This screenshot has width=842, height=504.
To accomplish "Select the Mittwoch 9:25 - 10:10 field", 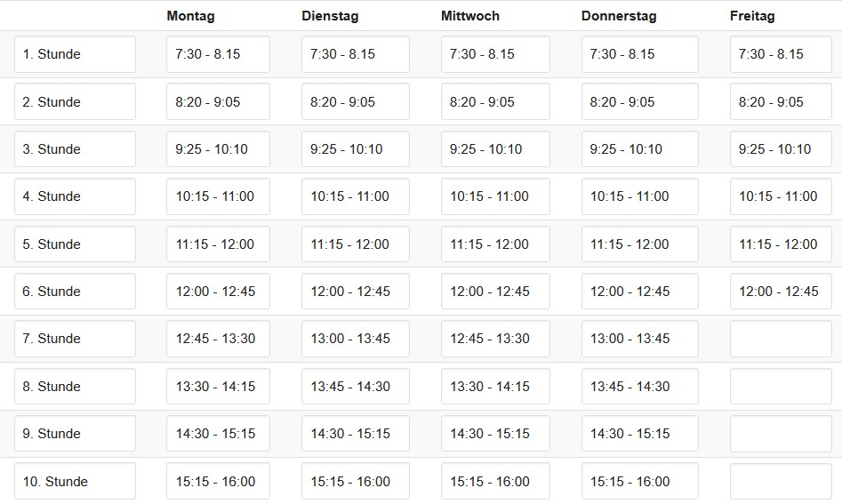I will click(495, 148).
